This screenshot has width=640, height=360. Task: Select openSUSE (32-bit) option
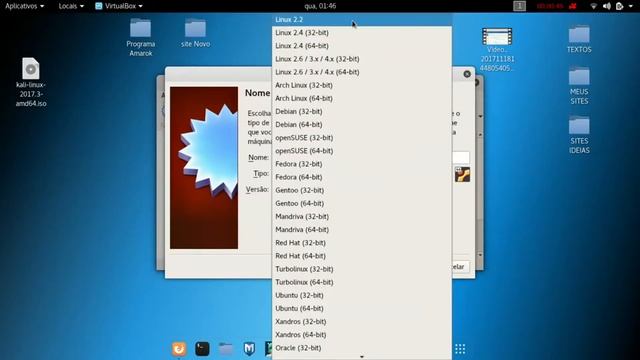click(362, 138)
